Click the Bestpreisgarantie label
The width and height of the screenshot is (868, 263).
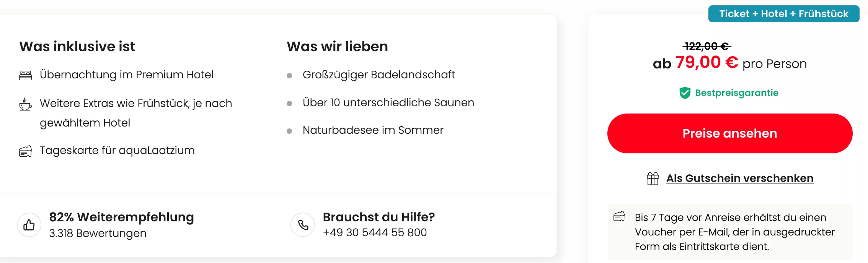tap(736, 93)
